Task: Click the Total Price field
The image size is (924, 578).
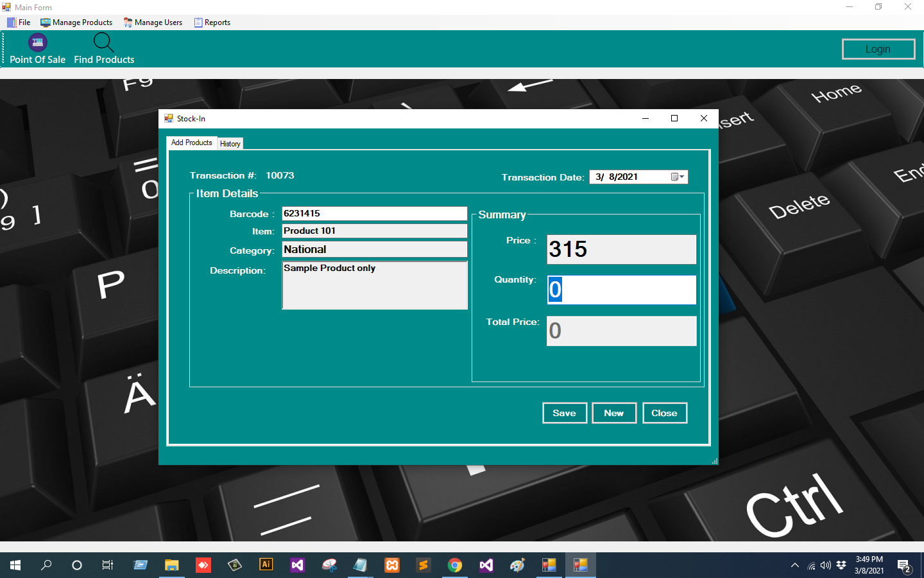Action: [621, 331]
